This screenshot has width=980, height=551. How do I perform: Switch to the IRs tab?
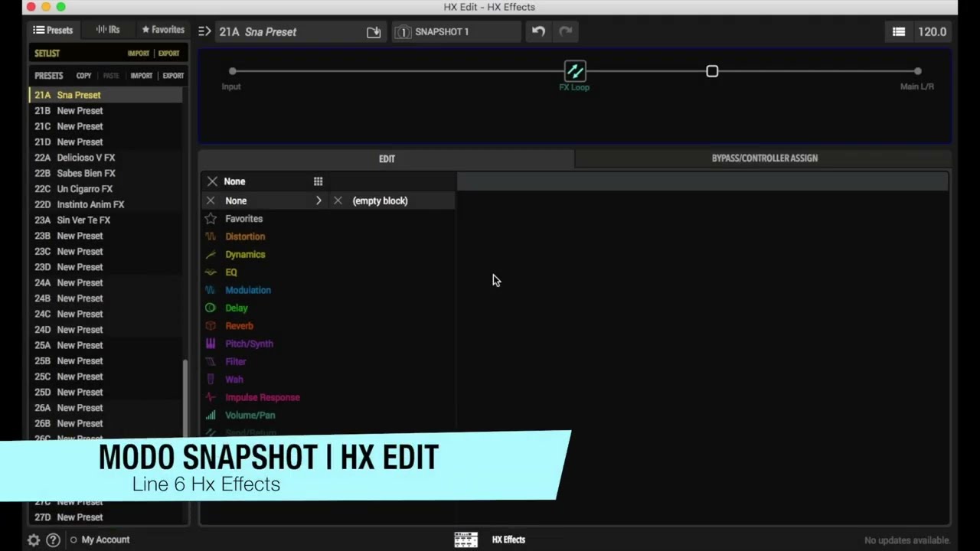pyautogui.click(x=108, y=30)
